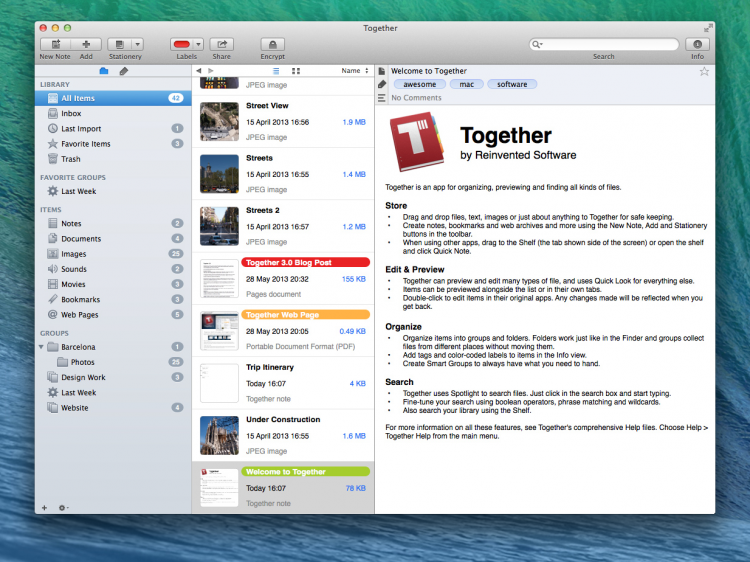The height and width of the screenshot is (562, 750).
Task: Click the comments icon beside No Comments
Action: (382, 98)
